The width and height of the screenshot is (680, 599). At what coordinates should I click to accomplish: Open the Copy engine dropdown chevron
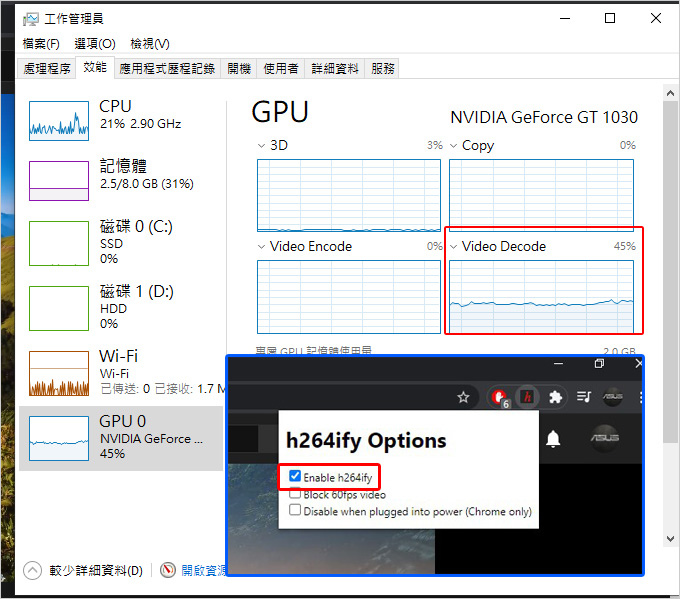[454, 146]
